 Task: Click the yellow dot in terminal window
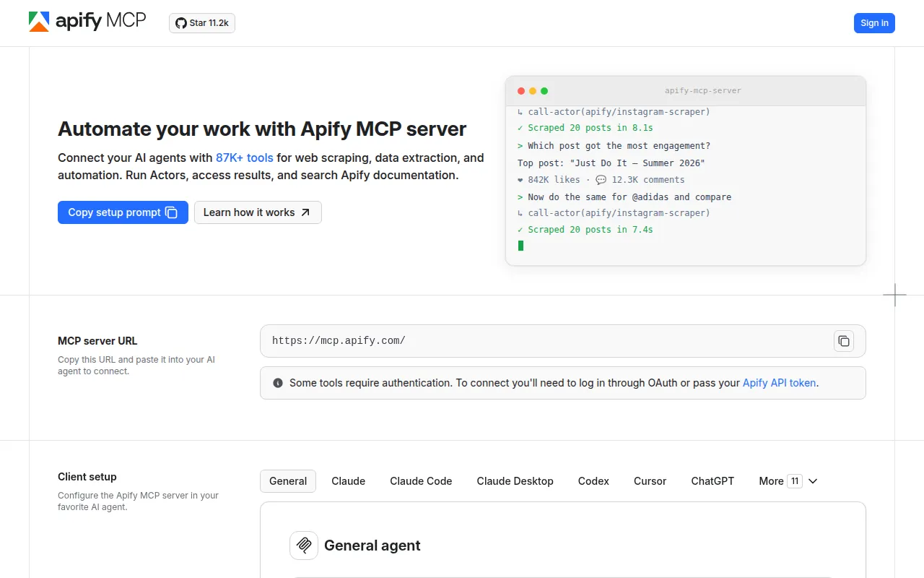533,91
